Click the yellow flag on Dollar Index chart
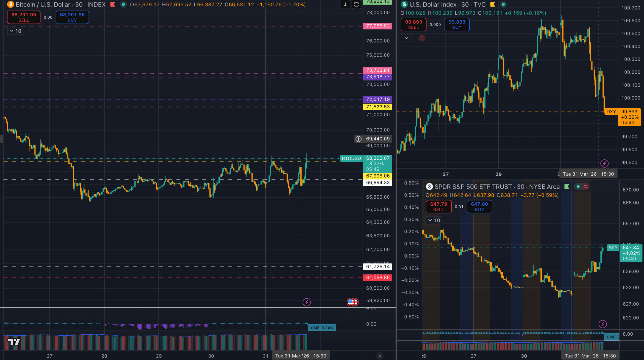 tap(493, 4)
